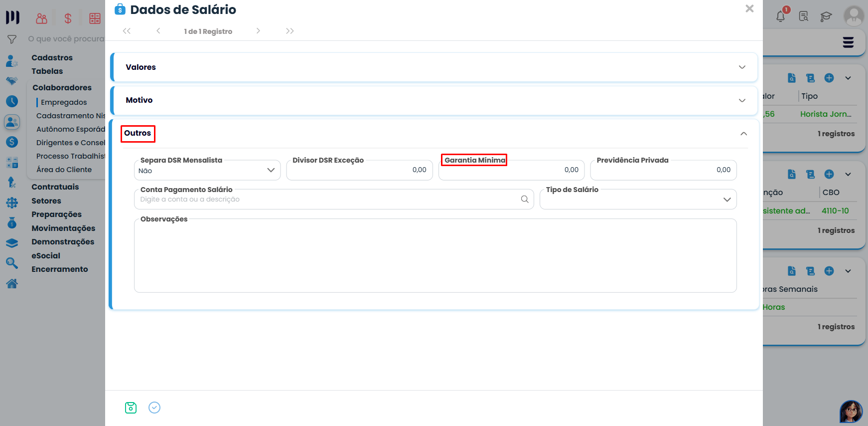Click the save disk icon

[x=131, y=408]
